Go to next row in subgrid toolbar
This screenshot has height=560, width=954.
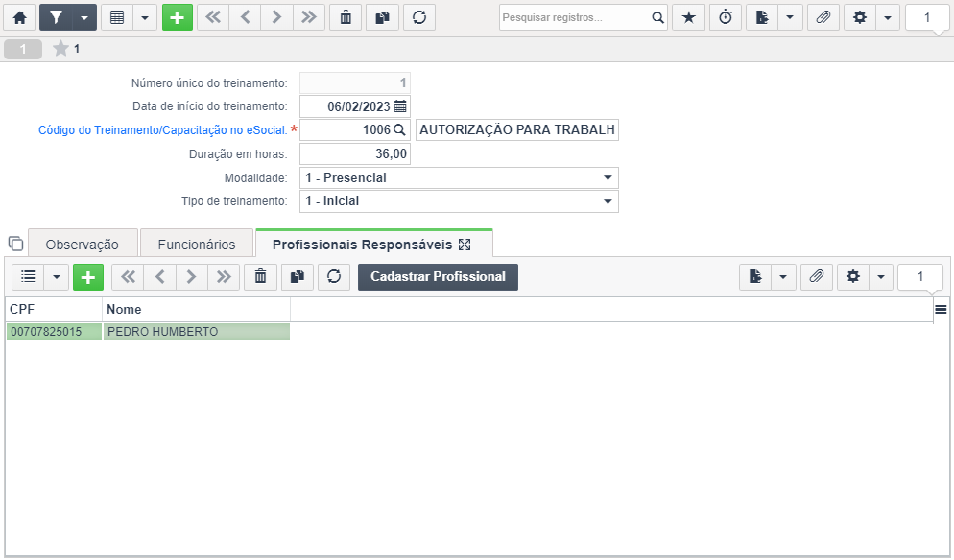click(x=192, y=277)
